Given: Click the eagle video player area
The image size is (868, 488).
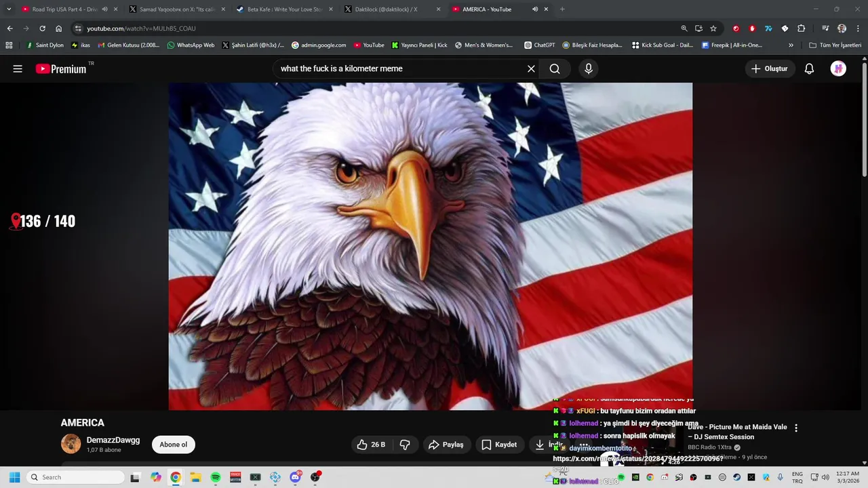Looking at the screenshot, I should point(431,246).
